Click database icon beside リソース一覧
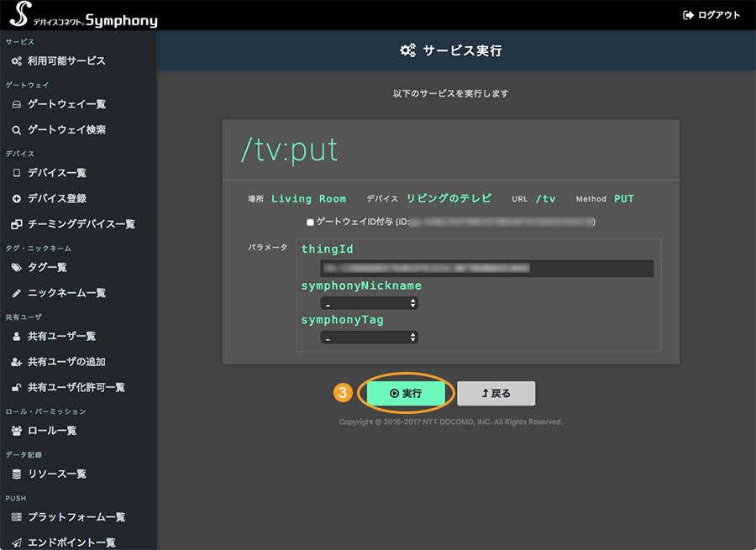 (x=17, y=474)
